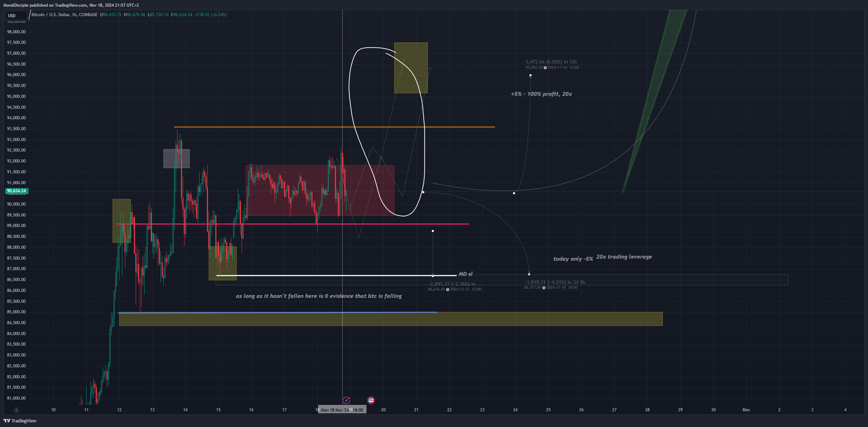Image resolution: width=868 pixels, height=427 pixels.
Task: Click the US flag economic event icon
Action: pos(371,400)
